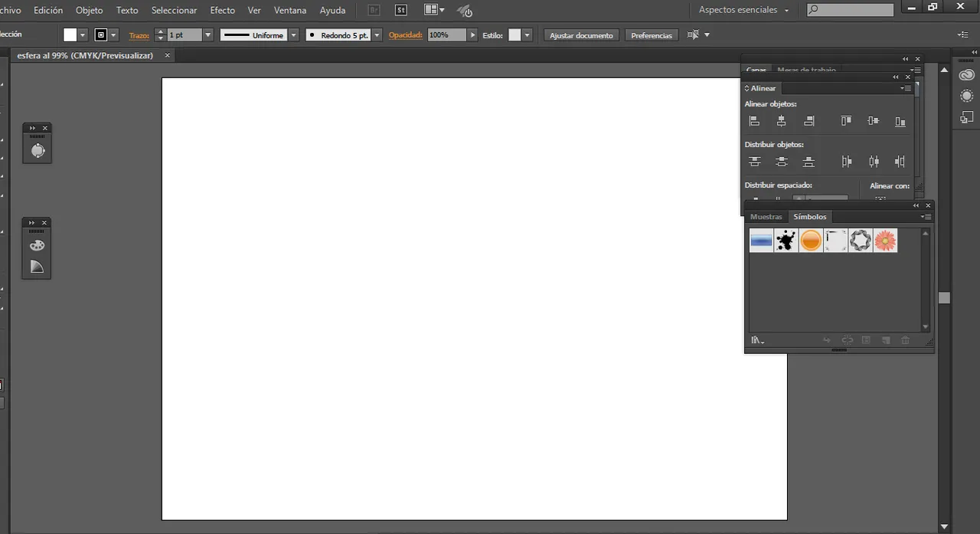
Task: Open the Redondo 5 pt. brush dropdown
Action: click(377, 35)
